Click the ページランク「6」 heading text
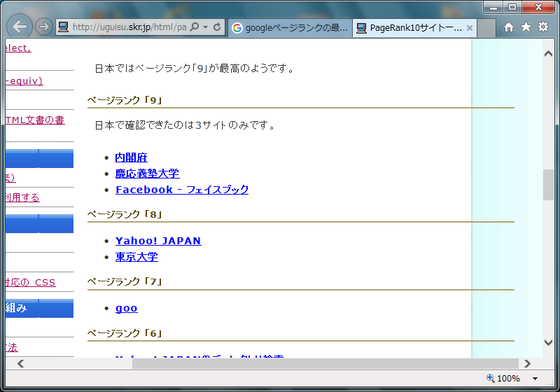 [125, 333]
